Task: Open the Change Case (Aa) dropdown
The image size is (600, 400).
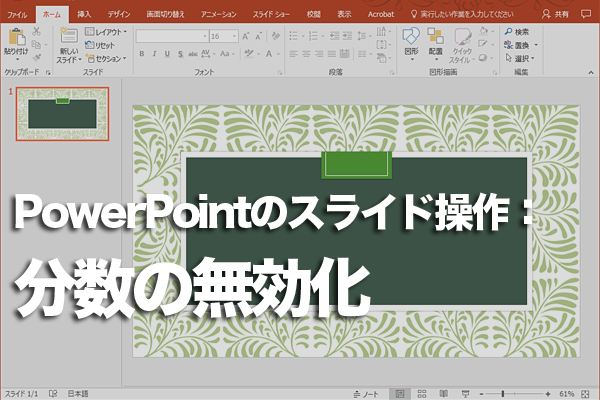Action: coord(227,54)
